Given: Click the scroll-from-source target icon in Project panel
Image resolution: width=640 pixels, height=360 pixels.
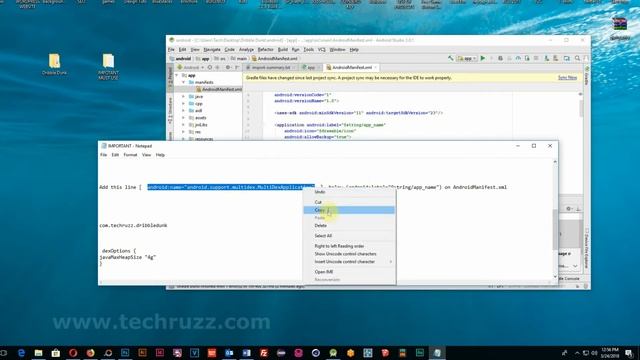Looking at the screenshot, I should [x=210, y=67].
